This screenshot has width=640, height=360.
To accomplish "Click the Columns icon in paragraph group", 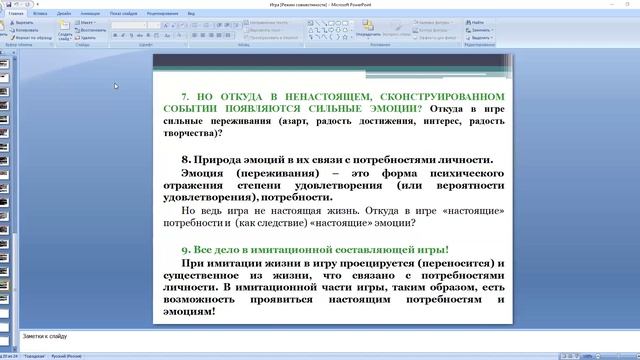I will 228,36.
